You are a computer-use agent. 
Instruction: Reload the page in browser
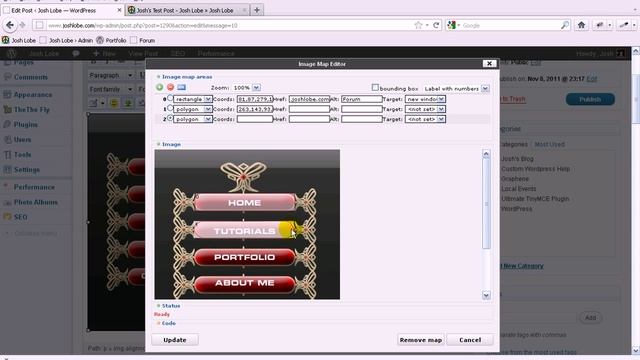[x=436, y=25]
